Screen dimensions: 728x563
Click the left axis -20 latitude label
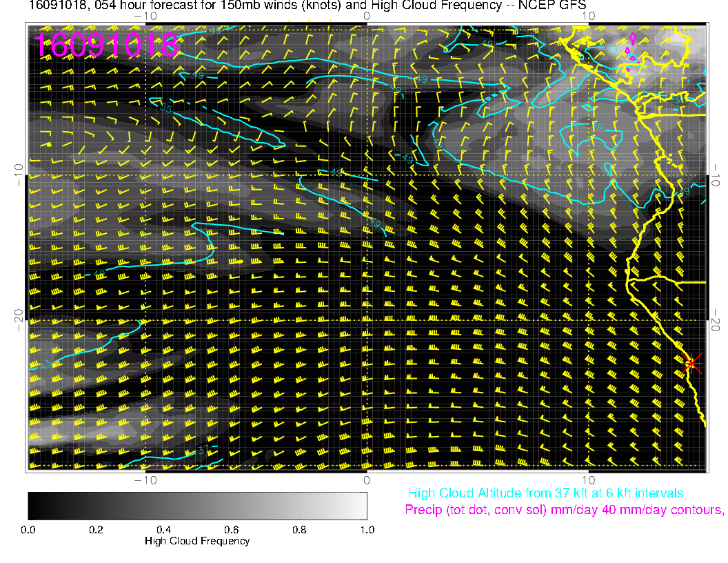pos(19,321)
